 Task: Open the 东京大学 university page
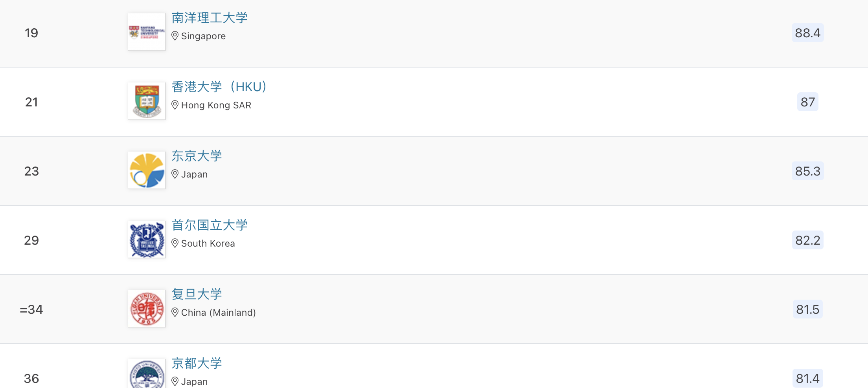click(197, 156)
